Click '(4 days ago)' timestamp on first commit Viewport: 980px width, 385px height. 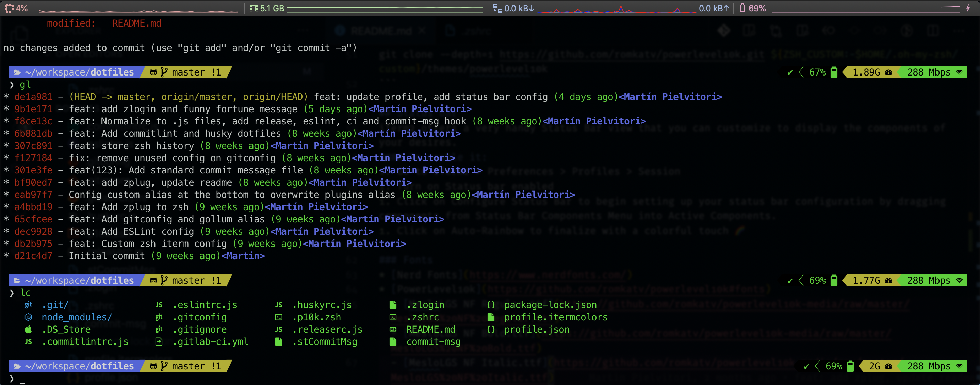click(x=586, y=97)
